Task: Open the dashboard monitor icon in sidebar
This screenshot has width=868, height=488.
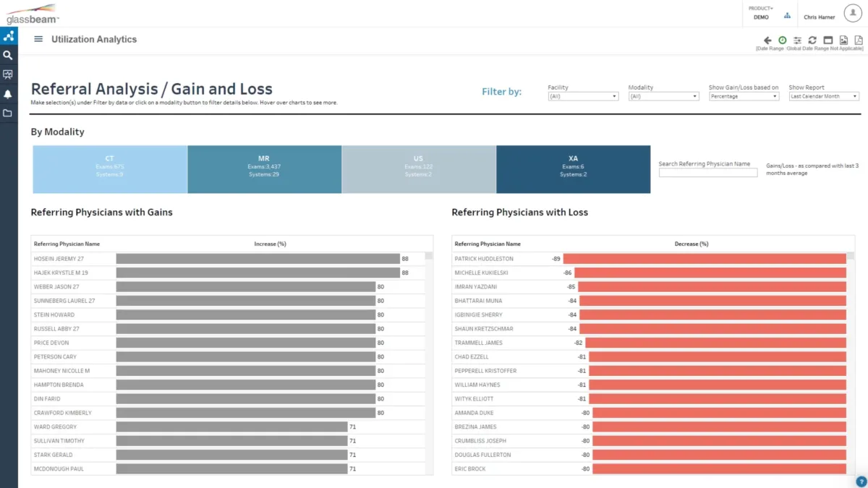Action: (9, 74)
